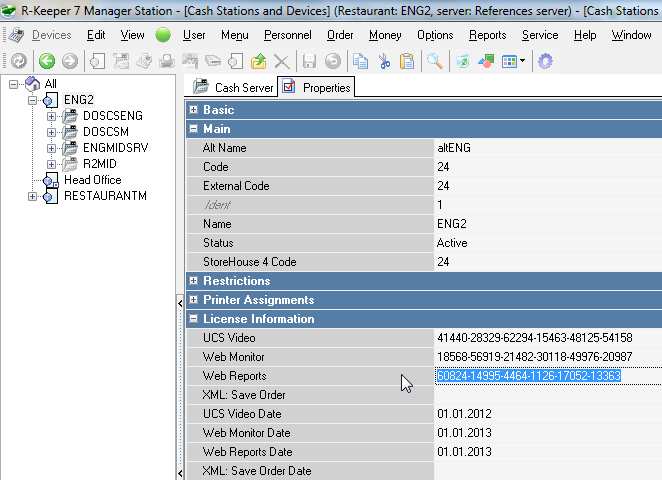Click the Head Office node icon
Viewport: 662px width, 480px height.
pyautogui.click(x=50, y=180)
